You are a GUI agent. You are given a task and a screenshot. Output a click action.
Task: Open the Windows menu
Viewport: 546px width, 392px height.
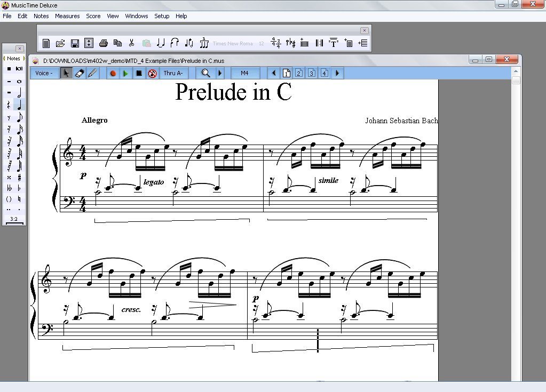137,16
